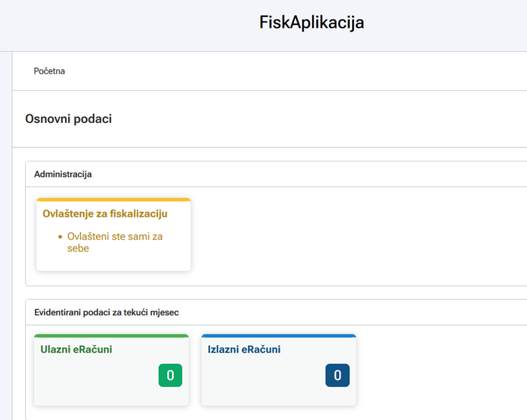Click the blue Izlazni eRačuni count badge
Image resolution: width=527 pixels, height=420 pixels.
point(337,375)
